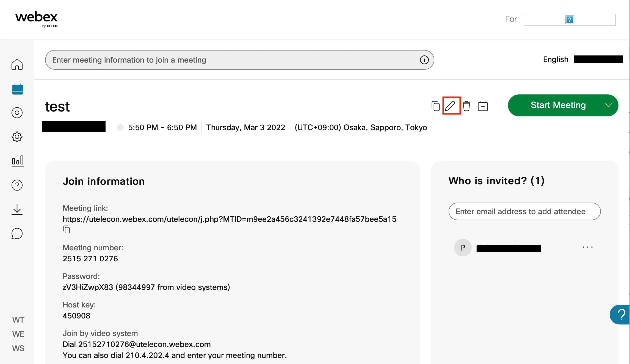Viewport: 630px width, 364px height.
Task: Open Preferences gear in sidebar
Action: click(x=17, y=136)
